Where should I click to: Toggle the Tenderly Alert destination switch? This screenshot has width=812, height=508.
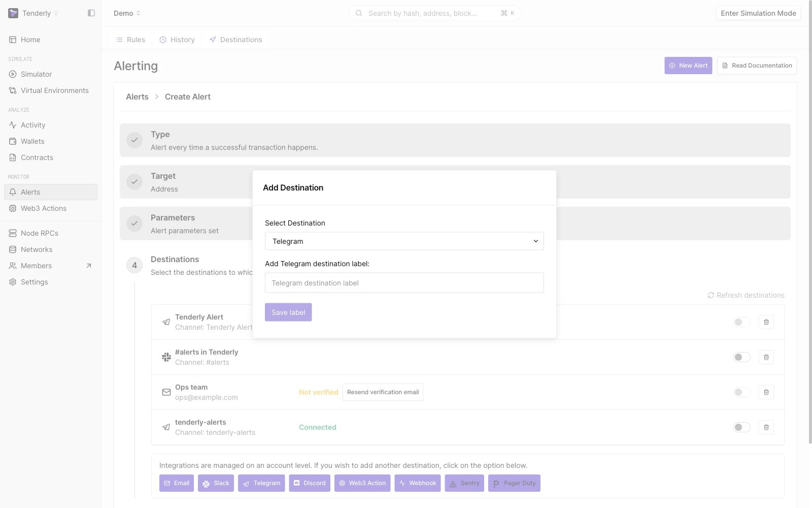742,322
